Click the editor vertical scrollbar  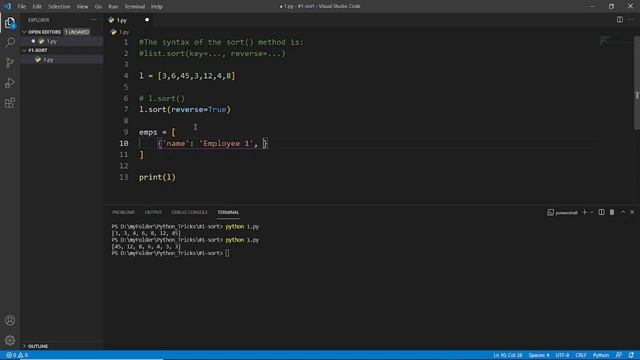[637, 83]
